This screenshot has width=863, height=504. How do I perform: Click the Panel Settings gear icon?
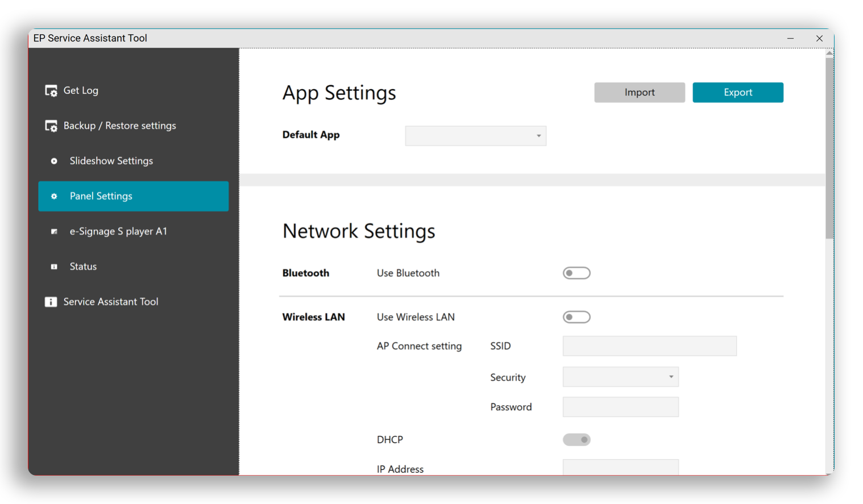(54, 197)
